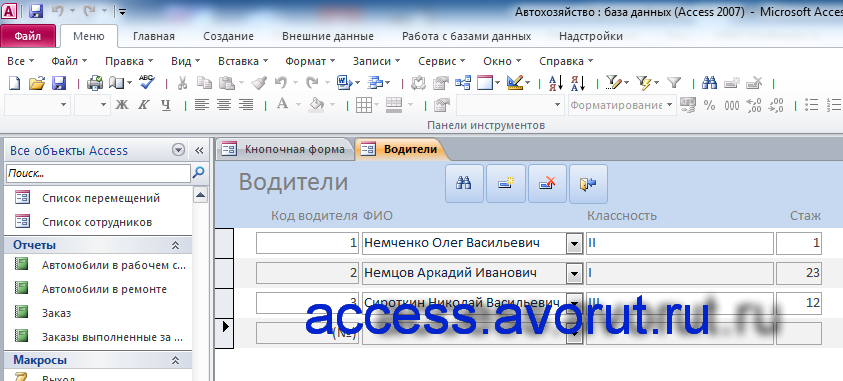This screenshot has width=843, height=381.
Task: Click Стаж field with value 23
Action: click(798, 274)
